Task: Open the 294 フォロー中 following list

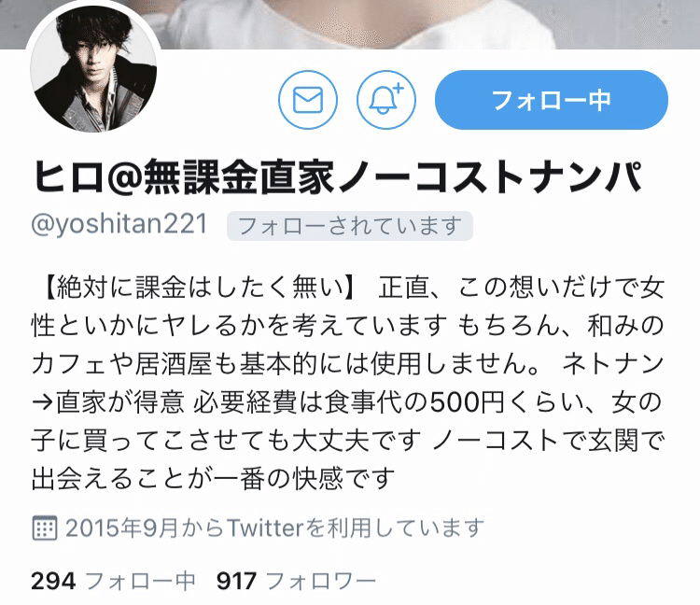Action: coord(113,581)
